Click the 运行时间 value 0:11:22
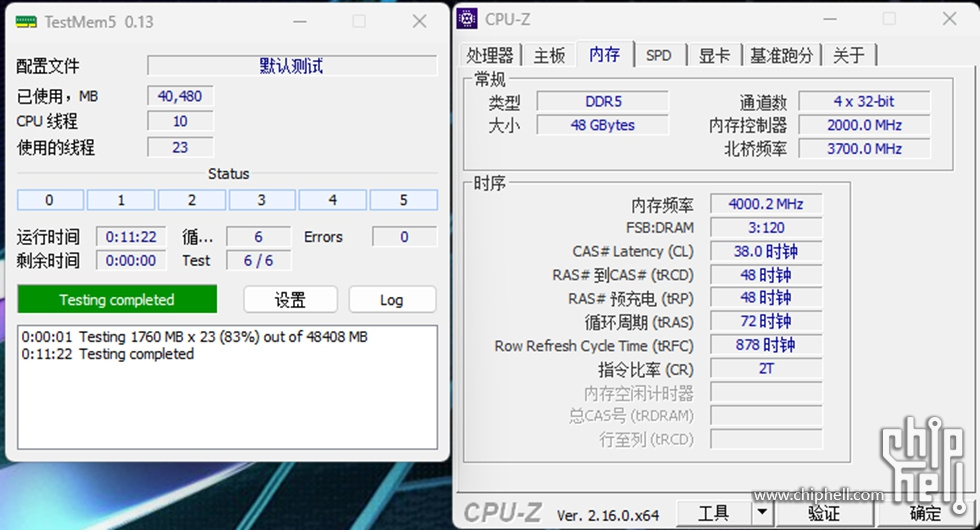The width and height of the screenshot is (980, 530). 131,237
